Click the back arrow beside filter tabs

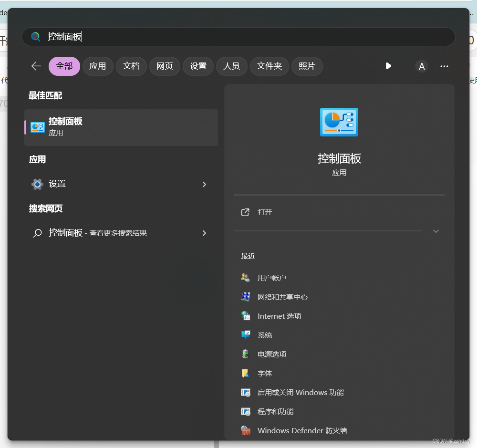point(36,66)
